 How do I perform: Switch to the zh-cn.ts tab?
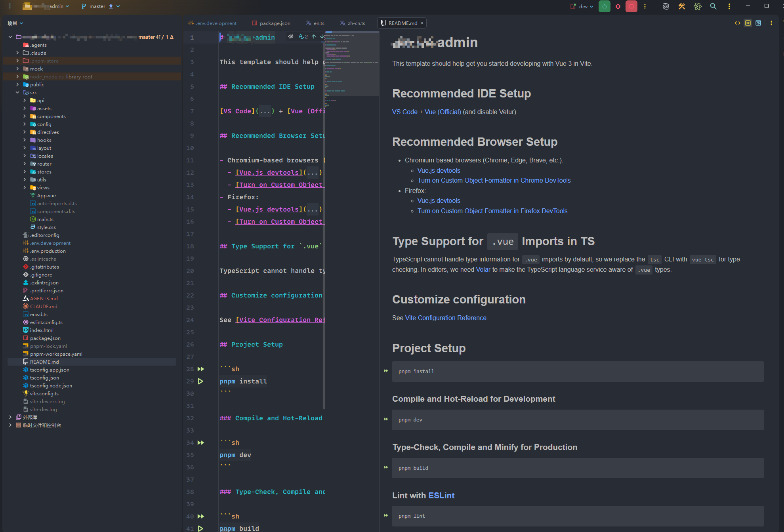tap(353, 23)
